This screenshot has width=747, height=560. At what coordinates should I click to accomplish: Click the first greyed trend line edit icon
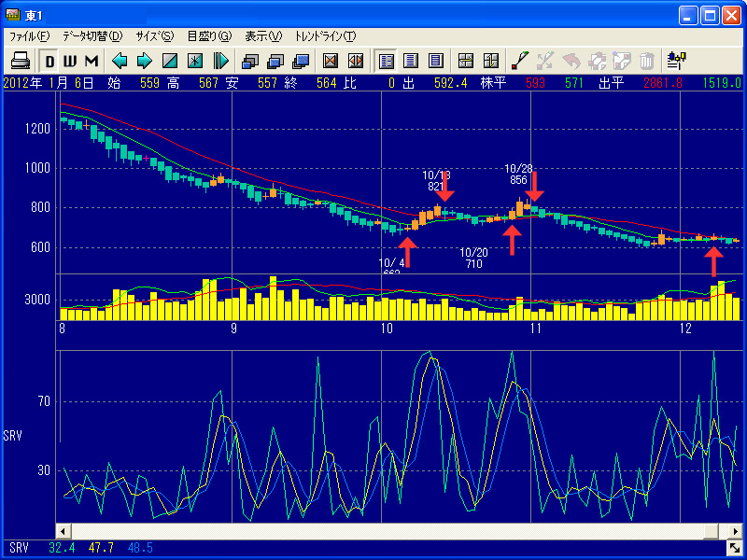point(596,61)
